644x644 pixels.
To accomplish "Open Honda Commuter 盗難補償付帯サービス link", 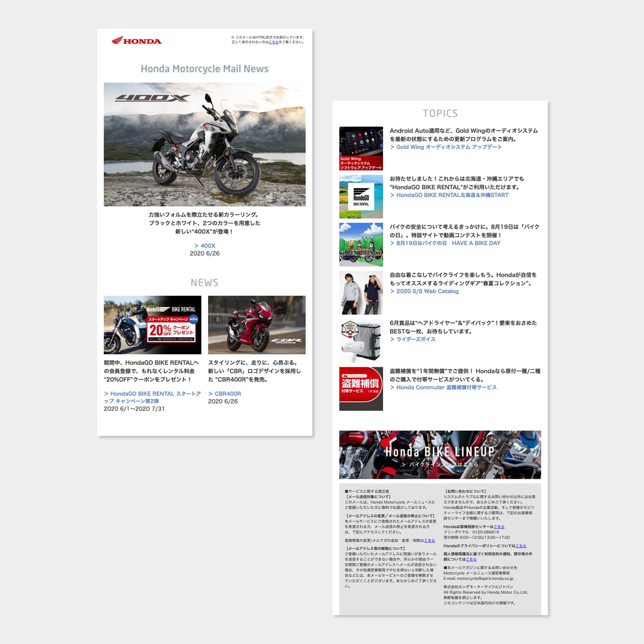I will coord(444,387).
